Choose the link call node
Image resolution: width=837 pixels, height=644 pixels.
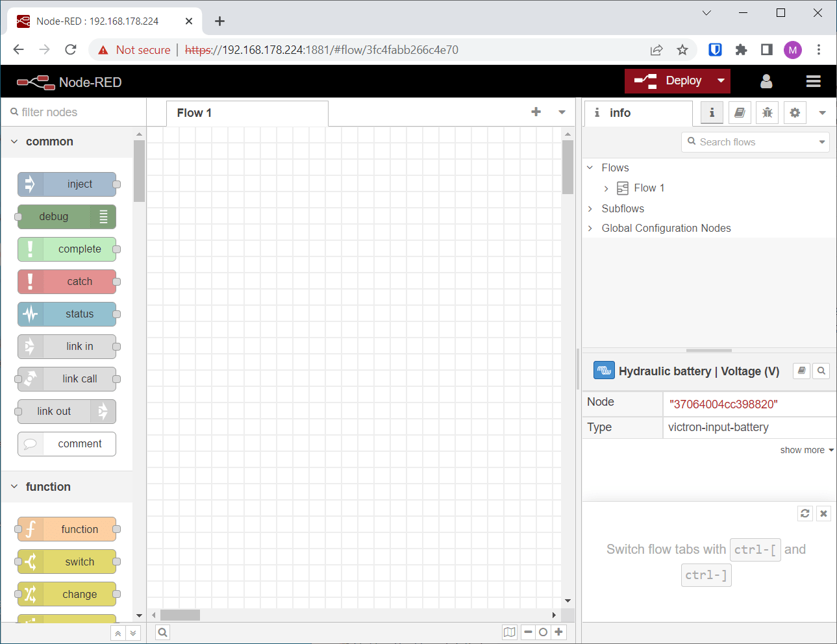(x=67, y=379)
